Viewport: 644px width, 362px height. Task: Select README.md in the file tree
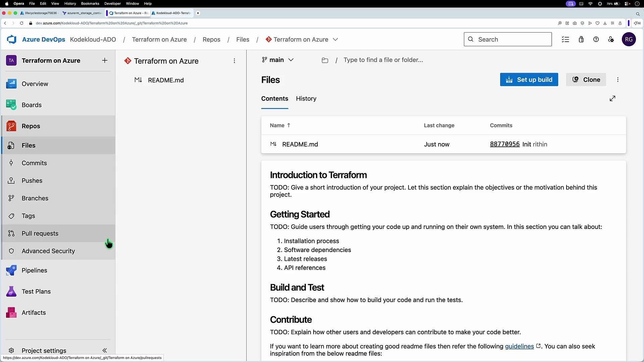[166, 80]
